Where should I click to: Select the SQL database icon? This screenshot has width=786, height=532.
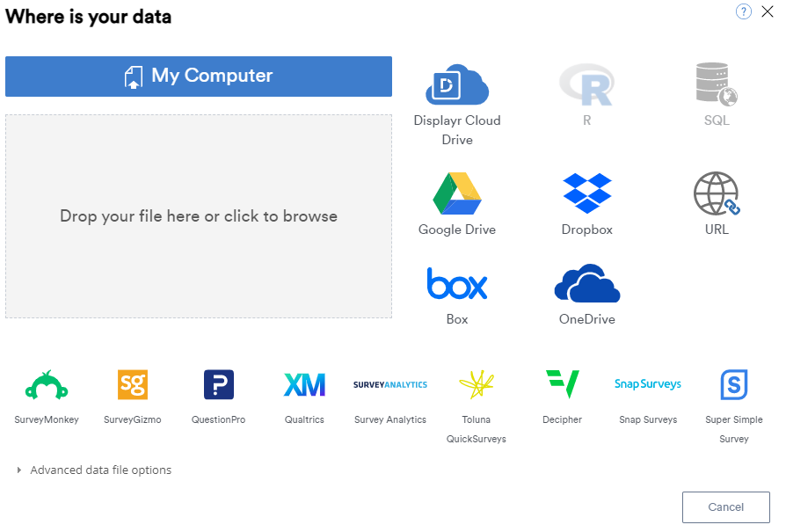click(x=717, y=84)
